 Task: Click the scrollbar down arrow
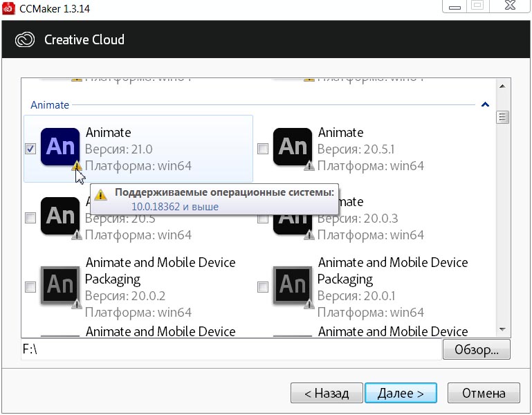click(x=502, y=329)
